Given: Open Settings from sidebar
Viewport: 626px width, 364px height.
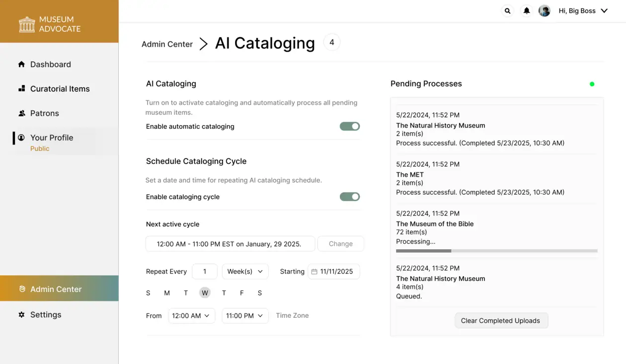Looking at the screenshot, I should click(x=46, y=314).
